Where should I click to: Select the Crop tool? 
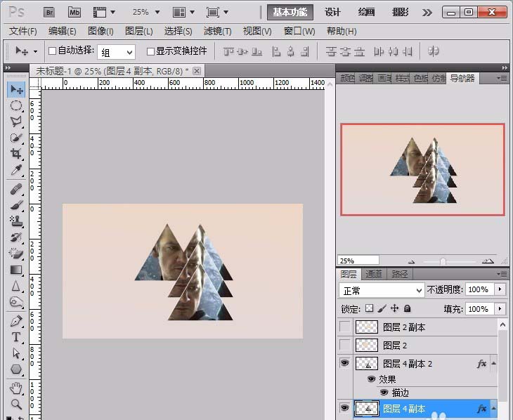pos(15,154)
